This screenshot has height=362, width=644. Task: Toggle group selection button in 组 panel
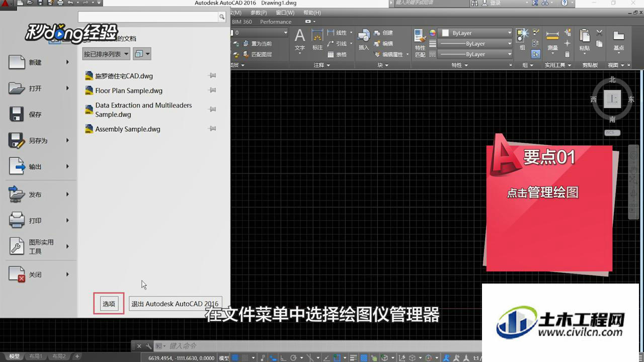point(536,54)
